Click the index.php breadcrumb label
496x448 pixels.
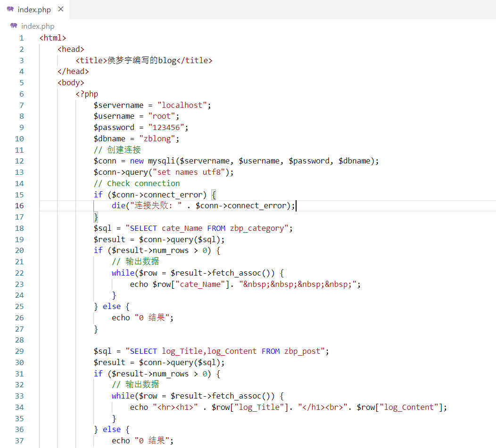38,26
